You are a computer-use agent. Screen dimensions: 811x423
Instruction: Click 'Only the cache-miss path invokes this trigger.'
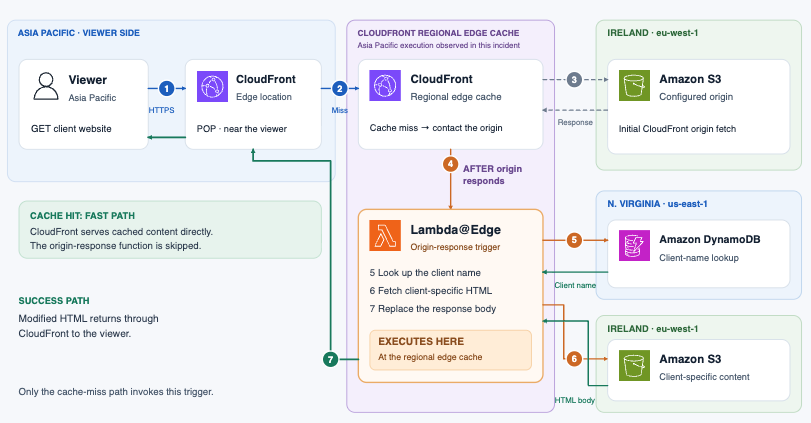116,392
